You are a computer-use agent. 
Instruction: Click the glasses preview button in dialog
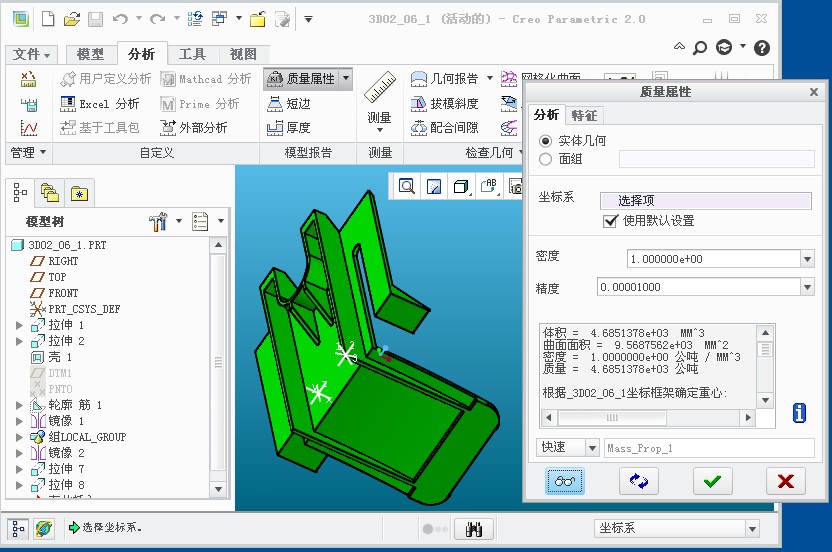pyautogui.click(x=566, y=481)
